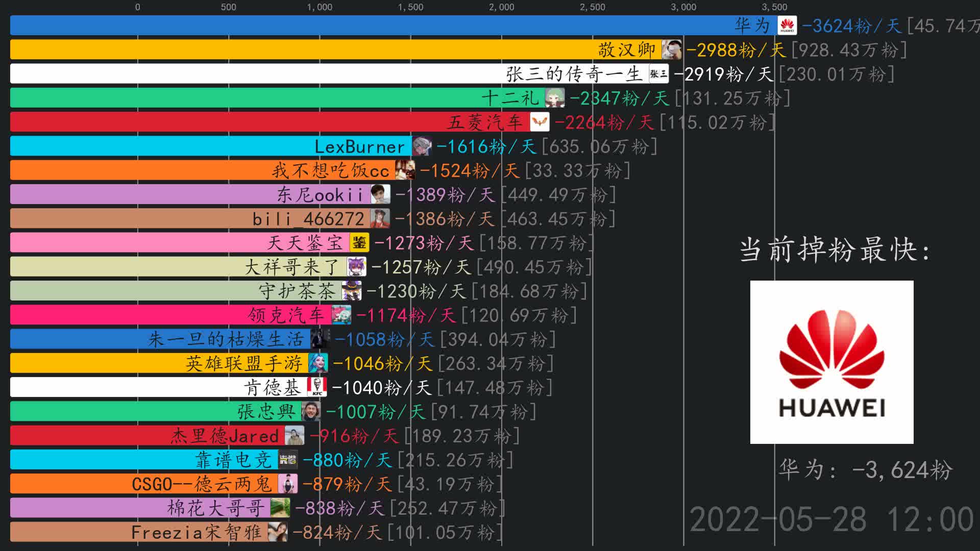Image resolution: width=980 pixels, height=551 pixels.
Task: Click the 肯德基 KFC logo icon
Action: 317,388
